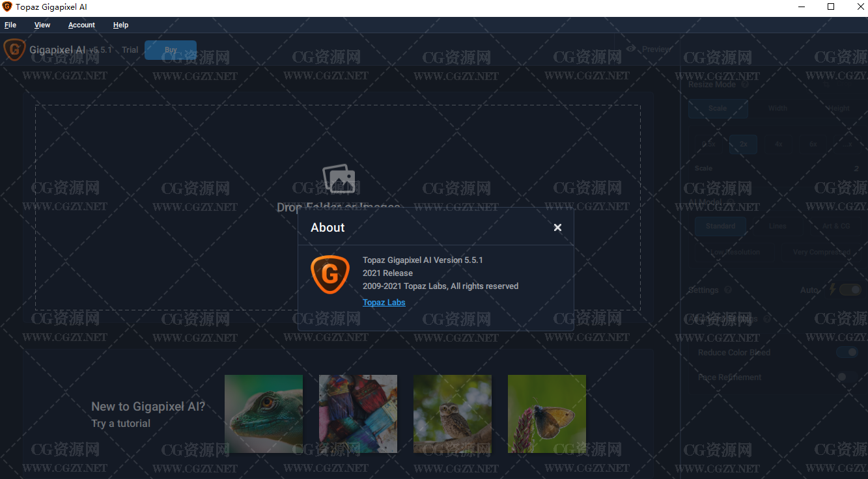Click help icon next to Resize Mode
The width and height of the screenshot is (868, 479).
pyautogui.click(x=744, y=85)
